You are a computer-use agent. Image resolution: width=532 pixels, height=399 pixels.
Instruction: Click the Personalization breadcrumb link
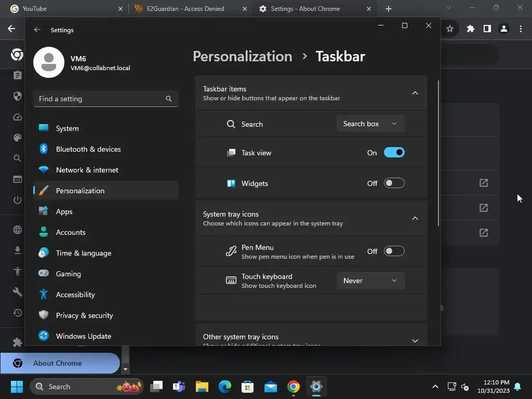pyautogui.click(x=243, y=56)
